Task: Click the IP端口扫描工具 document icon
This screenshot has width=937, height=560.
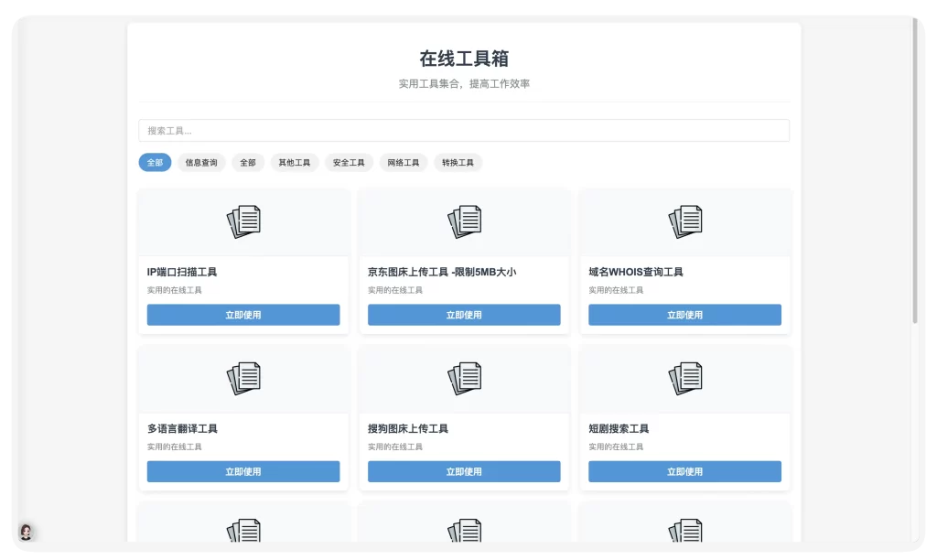Action: (243, 221)
